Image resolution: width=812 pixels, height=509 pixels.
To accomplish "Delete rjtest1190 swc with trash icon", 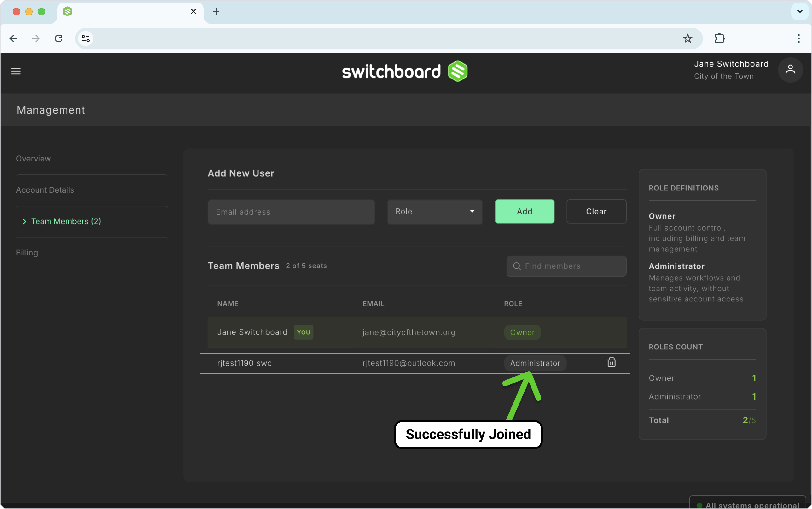I will [611, 363].
